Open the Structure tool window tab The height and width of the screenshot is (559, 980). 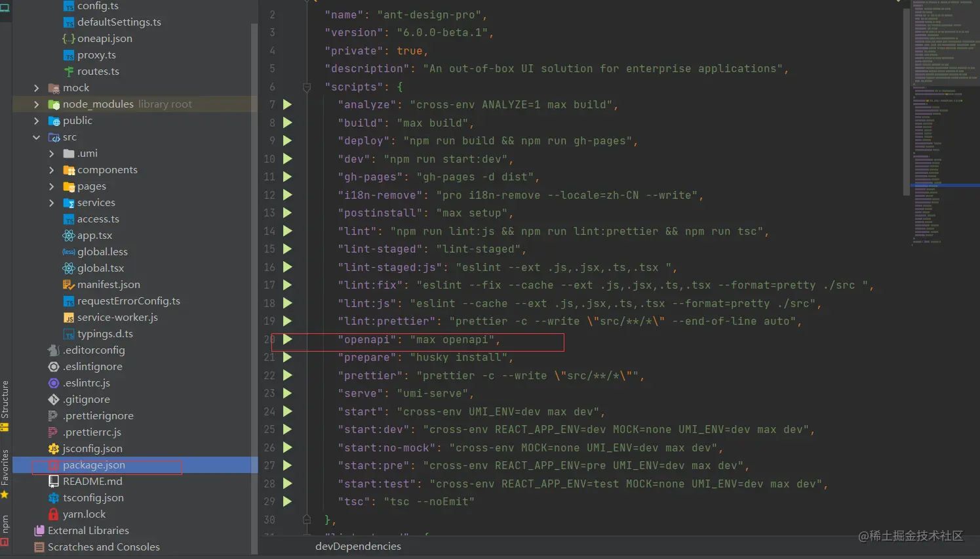point(5,406)
